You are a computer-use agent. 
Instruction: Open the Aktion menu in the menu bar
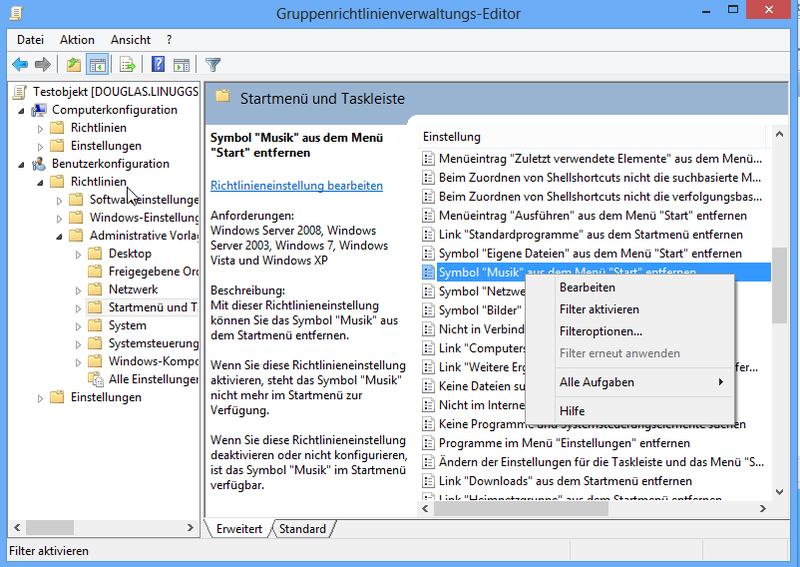[x=77, y=40]
